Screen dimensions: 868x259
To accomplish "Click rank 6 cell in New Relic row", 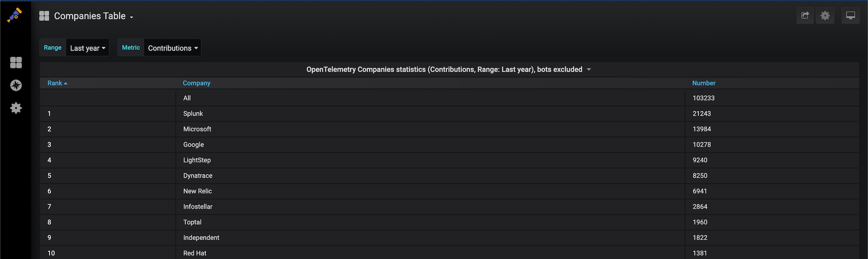I will click(108, 191).
